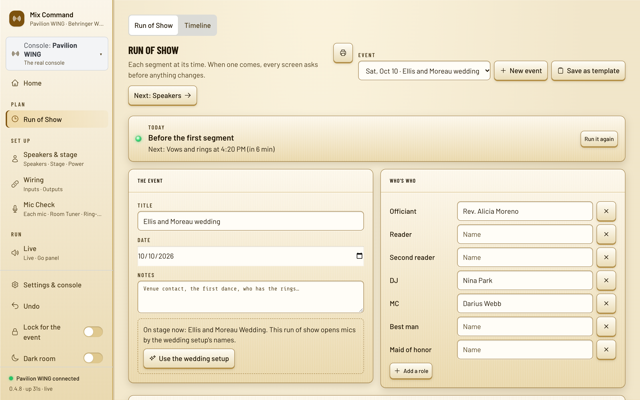Click the Undo arrow icon
The image size is (640, 400).
point(15,306)
